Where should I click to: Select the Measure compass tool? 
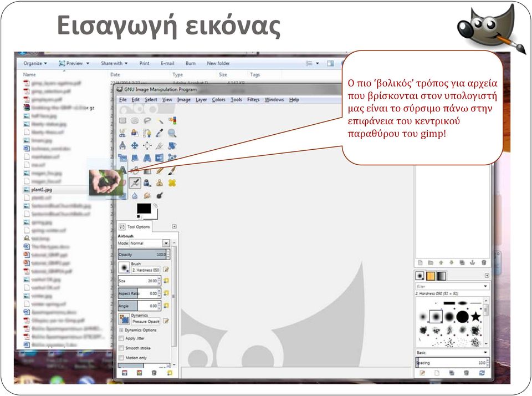(x=122, y=146)
